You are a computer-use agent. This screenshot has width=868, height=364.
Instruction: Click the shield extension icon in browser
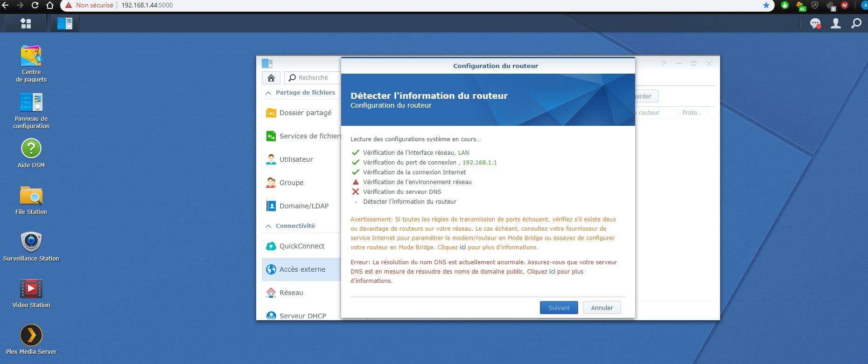point(815,5)
